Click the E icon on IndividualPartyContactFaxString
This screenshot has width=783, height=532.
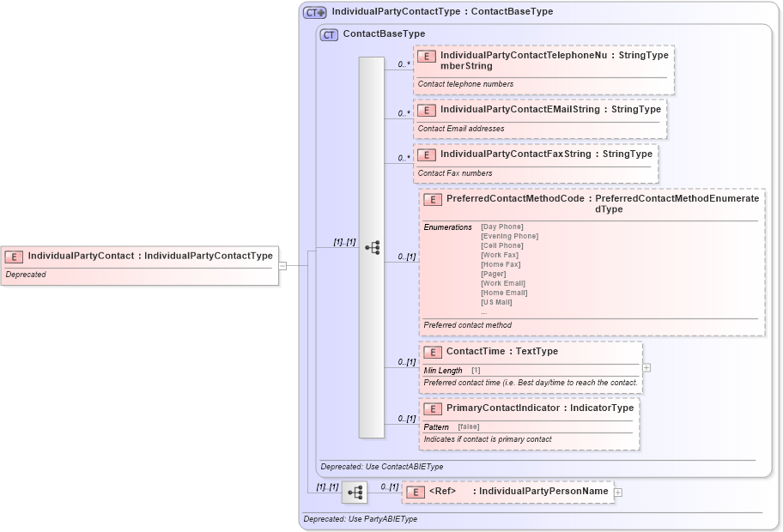pos(426,155)
